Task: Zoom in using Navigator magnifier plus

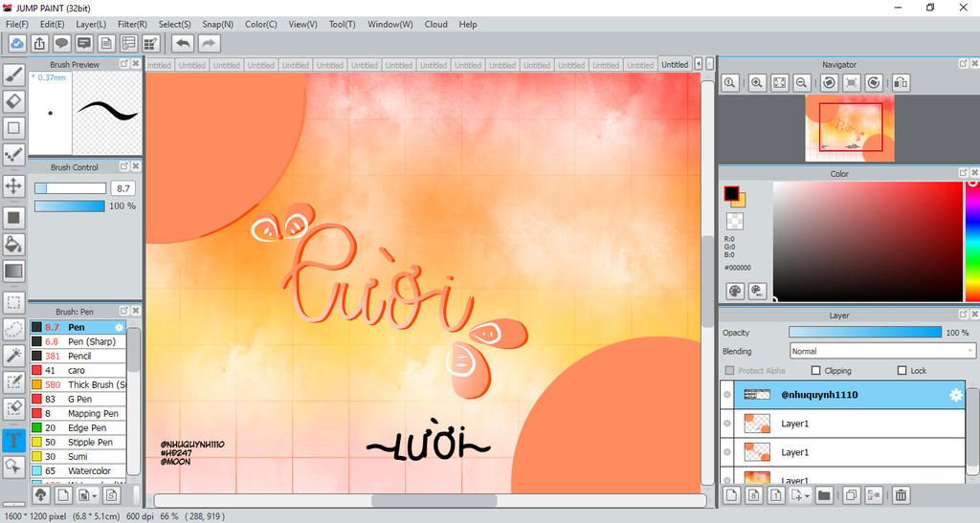Action: tap(757, 82)
